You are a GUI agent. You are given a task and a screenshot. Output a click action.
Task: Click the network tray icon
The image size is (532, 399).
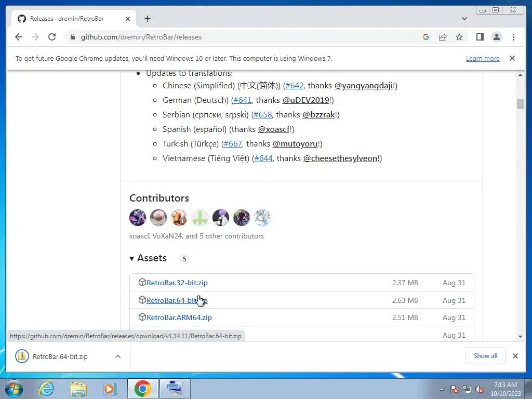click(467, 389)
